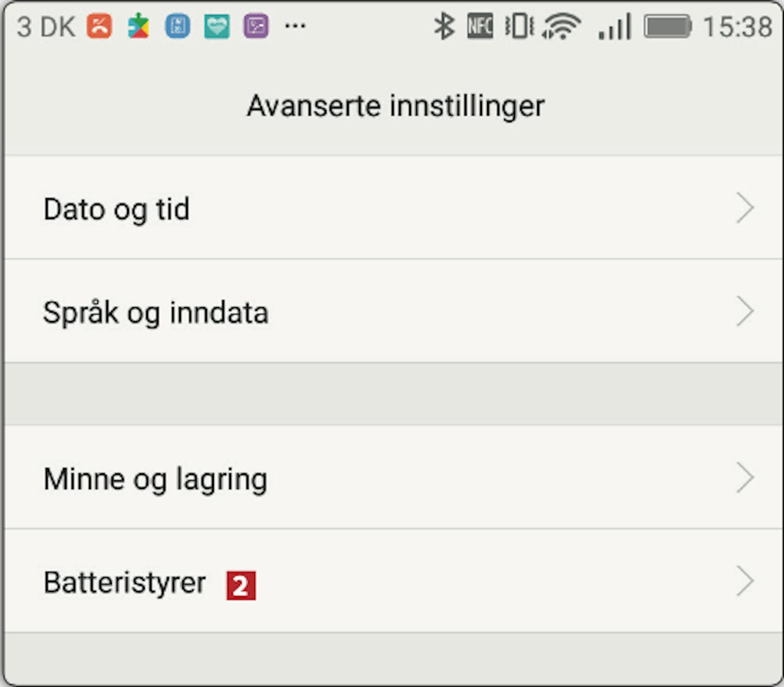Viewport: 784px width, 687px height.
Task: Tap the purple notification icon
Action: click(256, 26)
